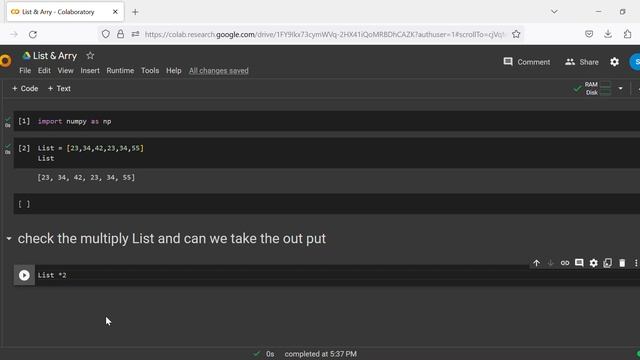640x360 pixels.
Task: Select the List & Arry - Colaboratory tab
Action: point(65,12)
